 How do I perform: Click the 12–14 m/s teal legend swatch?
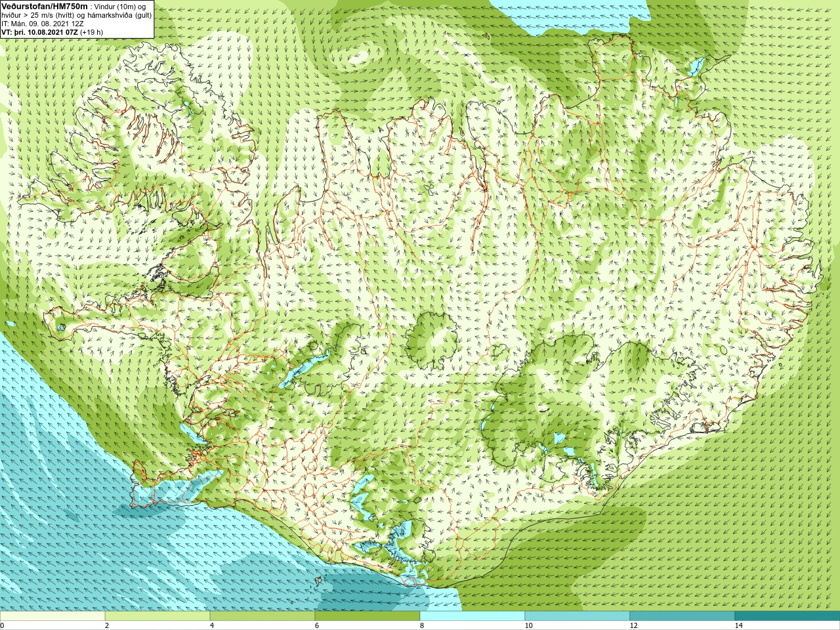point(682,616)
